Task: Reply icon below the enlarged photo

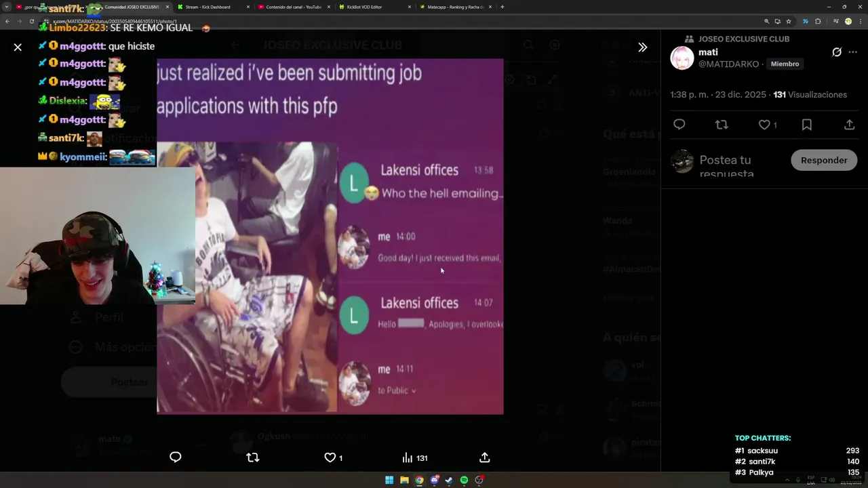Action: pos(176,457)
